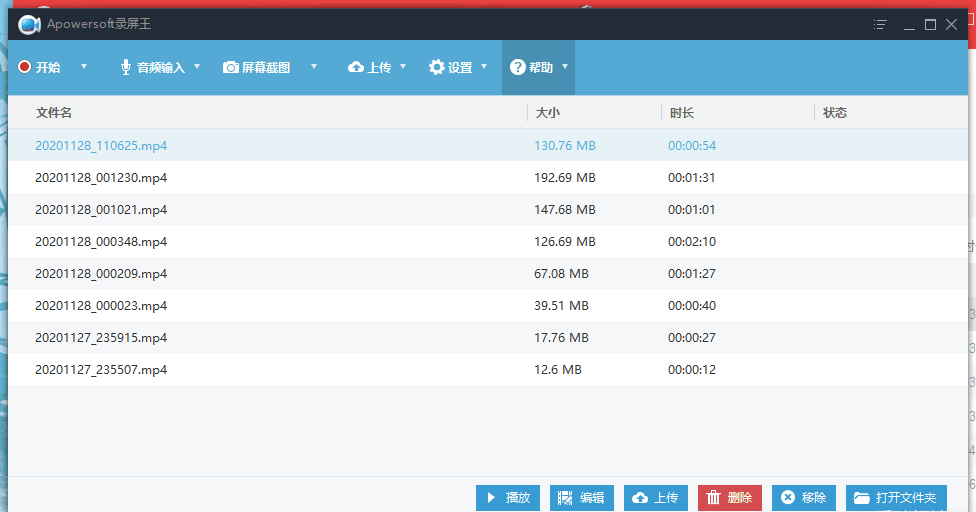Image resolution: width=976 pixels, height=512 pixels.
Task: Open the toolbar 上传 menu label
Action: point(379,67)
